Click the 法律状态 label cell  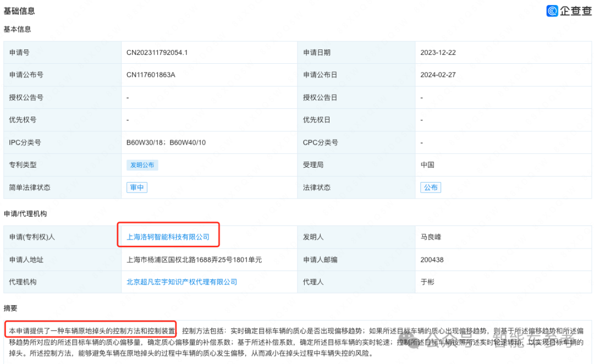point(356,187)
